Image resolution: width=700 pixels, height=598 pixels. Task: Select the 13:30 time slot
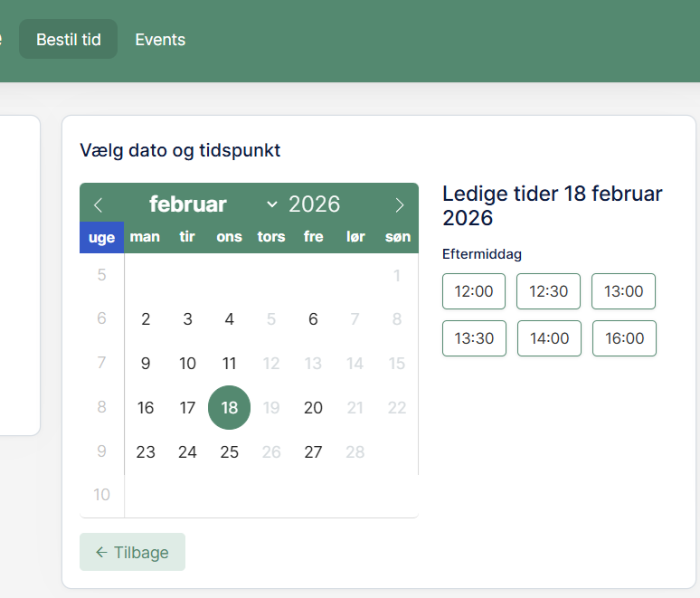(x=474, y=338)
